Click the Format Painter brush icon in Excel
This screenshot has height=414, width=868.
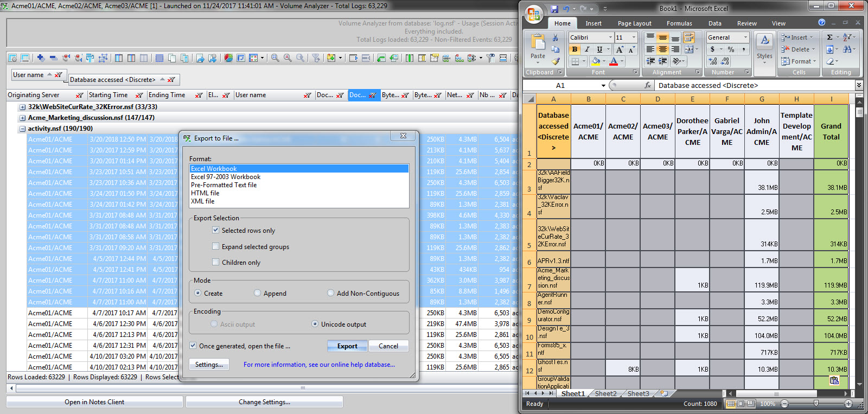click(555, 61)
